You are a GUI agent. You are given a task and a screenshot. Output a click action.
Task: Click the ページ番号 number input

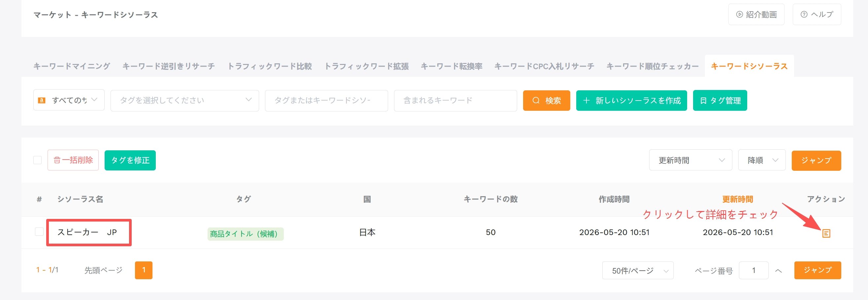point(753,270)
